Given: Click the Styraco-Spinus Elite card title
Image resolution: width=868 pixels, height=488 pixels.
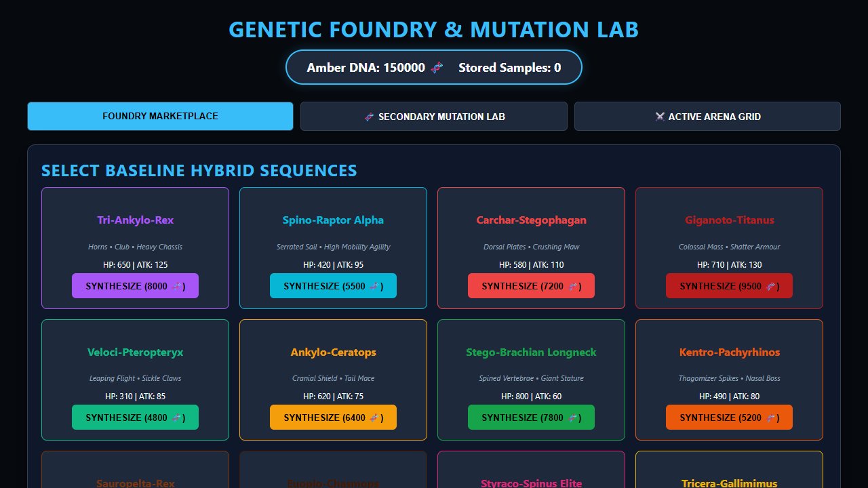Looking at the screenshot, I should tap(531, 483).
